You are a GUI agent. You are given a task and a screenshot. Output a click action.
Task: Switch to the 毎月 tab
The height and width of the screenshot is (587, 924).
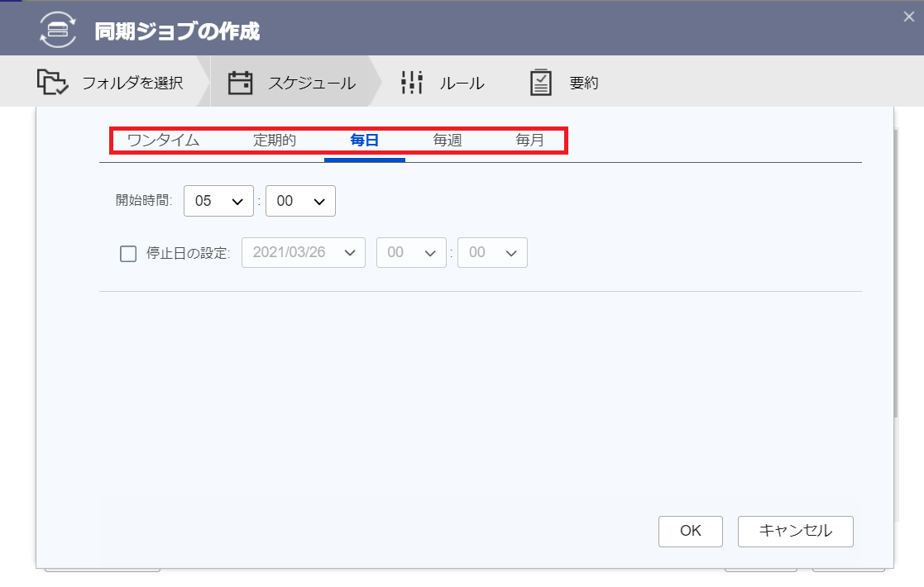pos(529,140)
